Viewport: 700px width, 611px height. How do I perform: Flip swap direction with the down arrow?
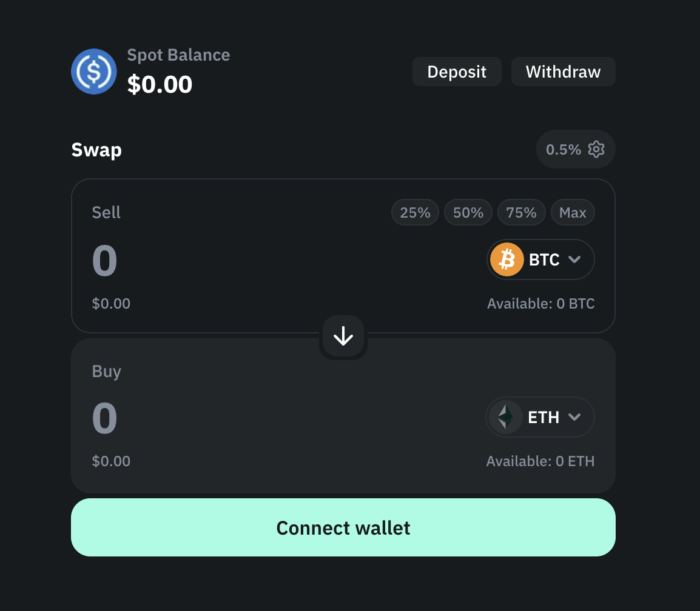click(343, 336)
